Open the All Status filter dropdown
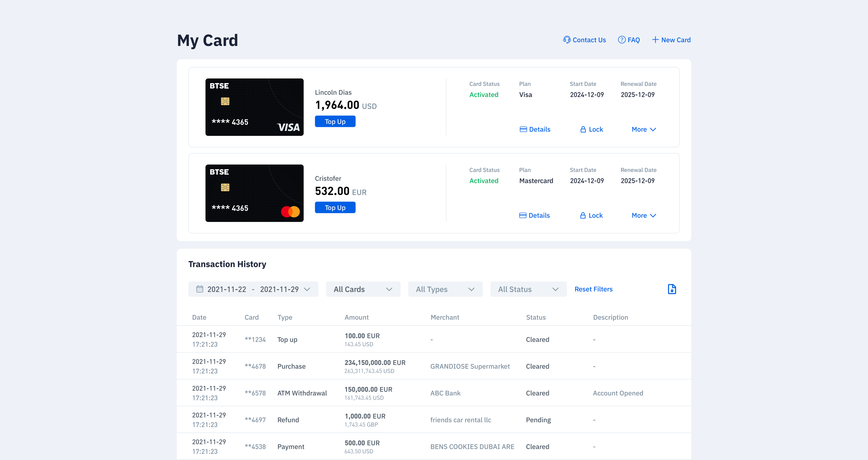The image size is (868, 460). point(528,289)
